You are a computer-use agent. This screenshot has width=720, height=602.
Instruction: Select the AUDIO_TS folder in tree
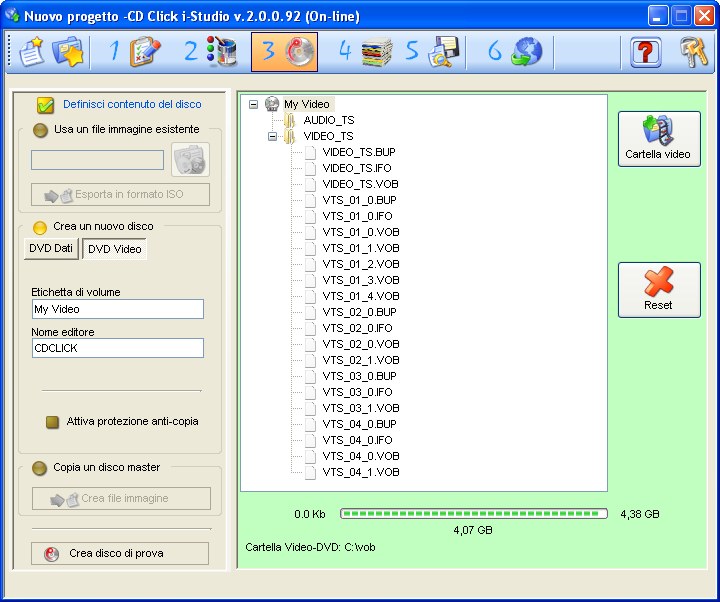click(x=328, y=120)
